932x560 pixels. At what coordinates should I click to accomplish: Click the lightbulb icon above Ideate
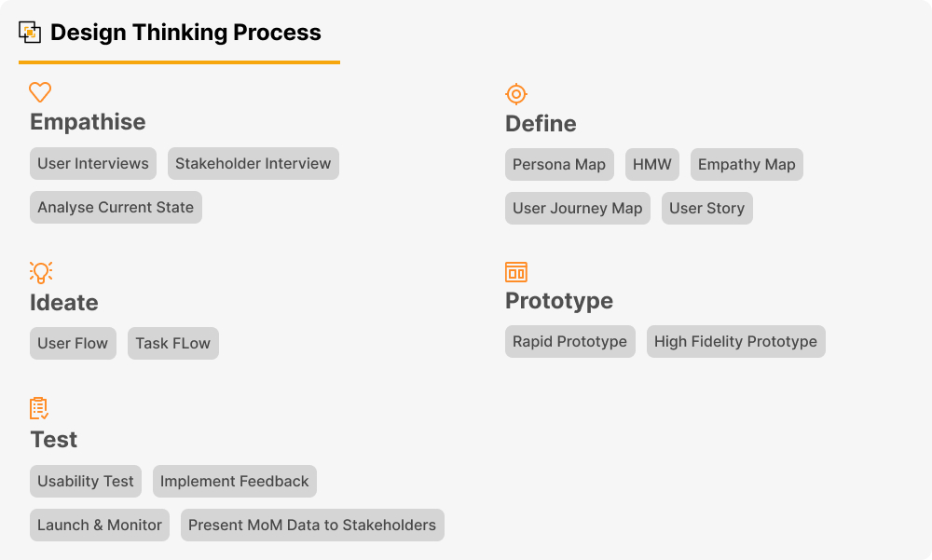40,272
